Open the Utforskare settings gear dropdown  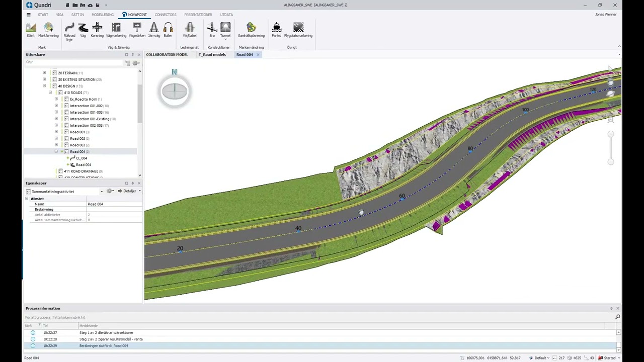[135, 63]
